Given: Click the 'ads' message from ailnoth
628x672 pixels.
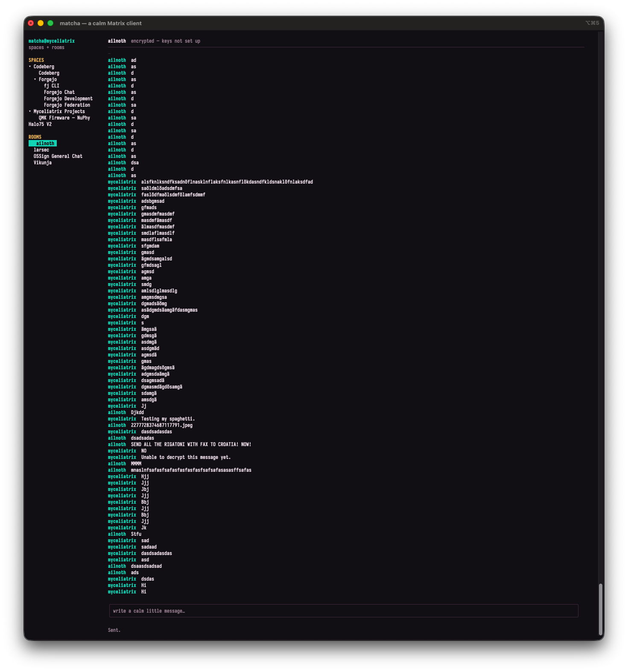Looking at the screenshot, I should (x=135, y=573).
